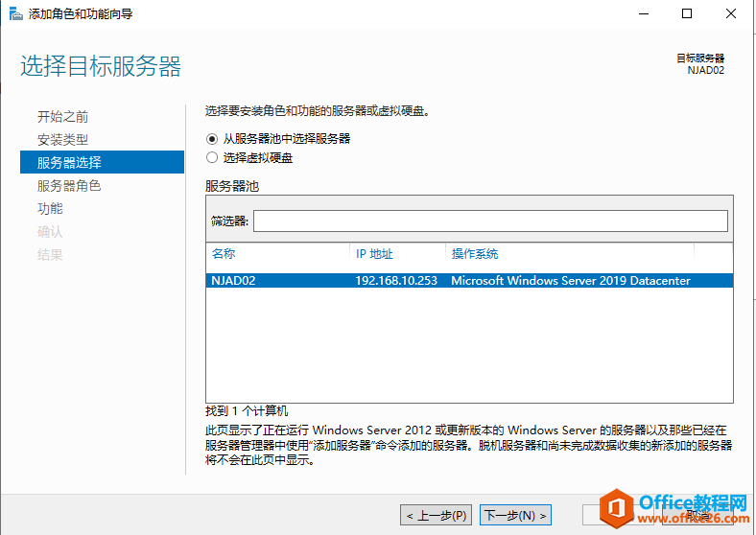Choose the 选择虚拟硬盘 radio option
This screenshot has width=756, height=535.
coord(212,158)
